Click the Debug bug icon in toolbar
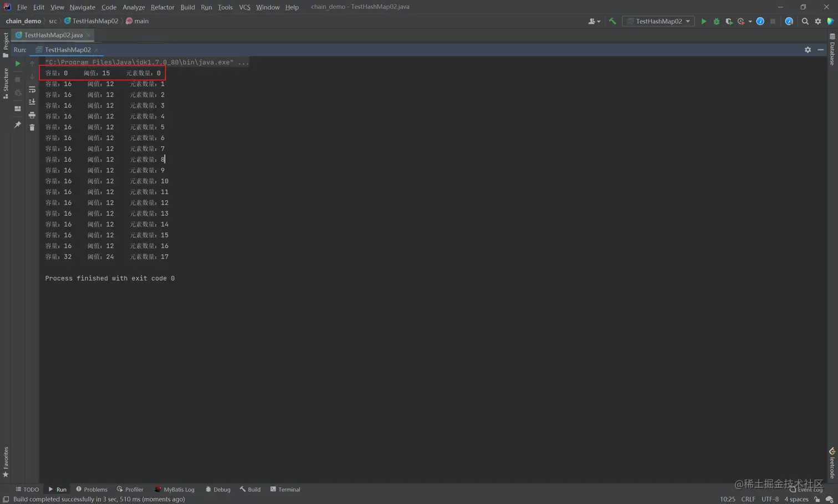Image resolution: width=838 pixels, height=504 pixels. [x=717, y=21]
